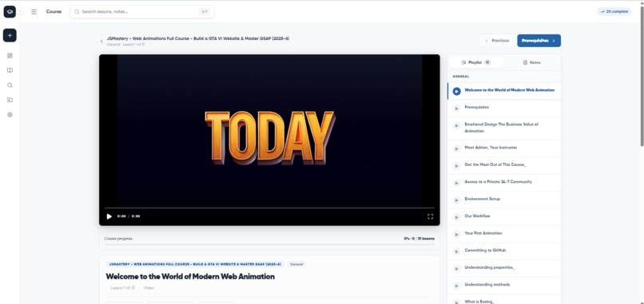
Task: Open the hamburger menu in the top bar
Action: [x=34, y=11]
